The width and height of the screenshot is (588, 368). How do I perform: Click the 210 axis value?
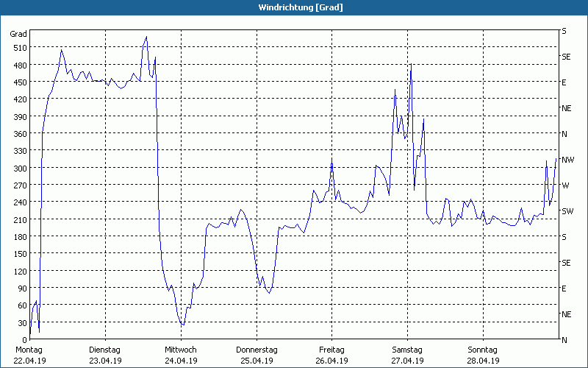click(x=20, y=219)
